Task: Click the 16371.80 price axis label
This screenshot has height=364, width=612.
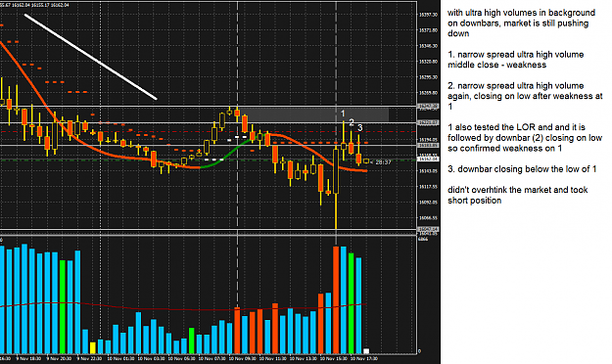Action: pyautogui.click(x=428, y=30)
